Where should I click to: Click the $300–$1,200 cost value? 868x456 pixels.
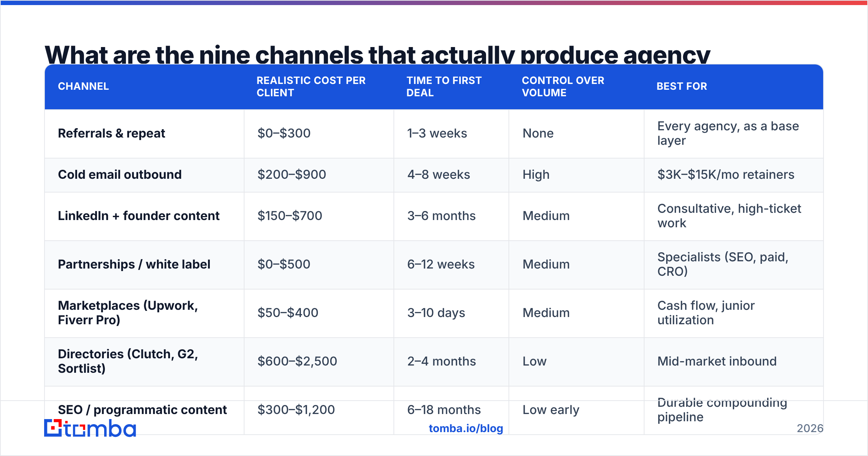(x=296, y=410)
